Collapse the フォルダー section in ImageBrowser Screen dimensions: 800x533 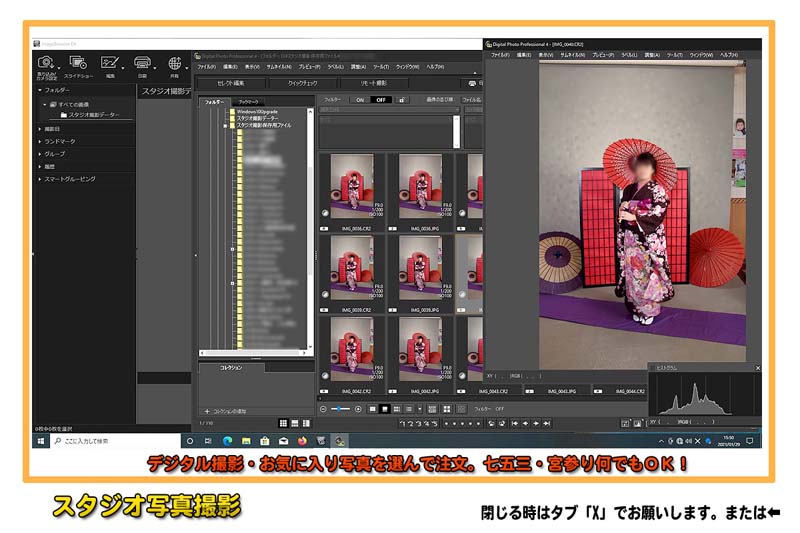point(40,90)
